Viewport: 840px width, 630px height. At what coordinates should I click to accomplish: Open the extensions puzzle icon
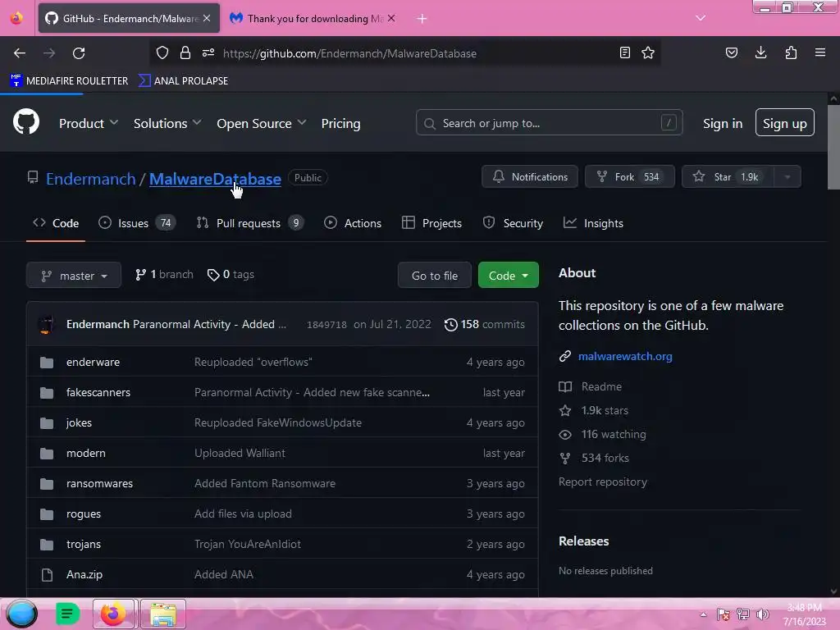point(791,53)
